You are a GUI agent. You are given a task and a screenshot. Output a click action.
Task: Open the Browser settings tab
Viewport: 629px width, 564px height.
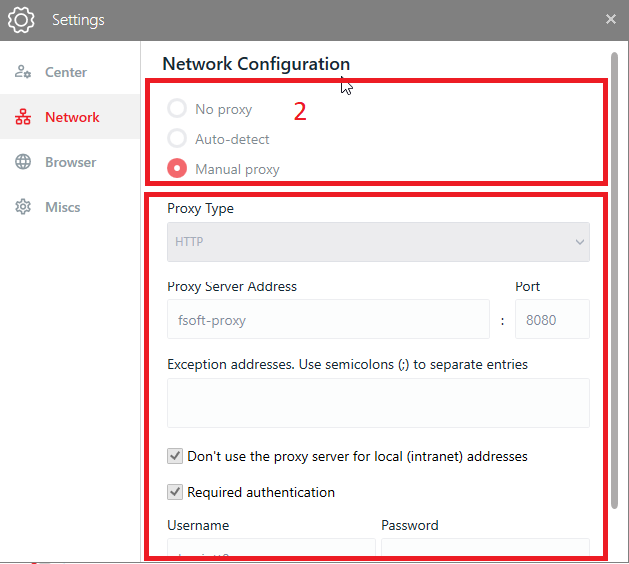[70, 162]
